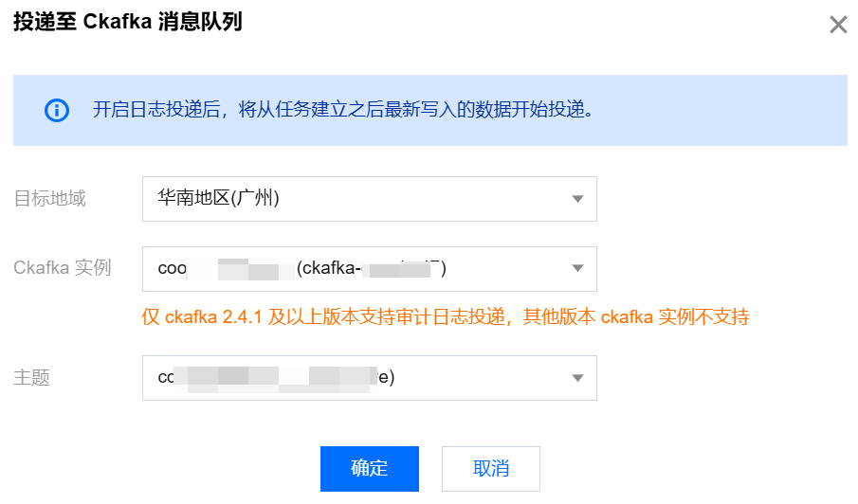Viewport: 858px width, 504px height.
Task: Open the Ckafka 实例 dropdown arrow
Action: [577, 269]
